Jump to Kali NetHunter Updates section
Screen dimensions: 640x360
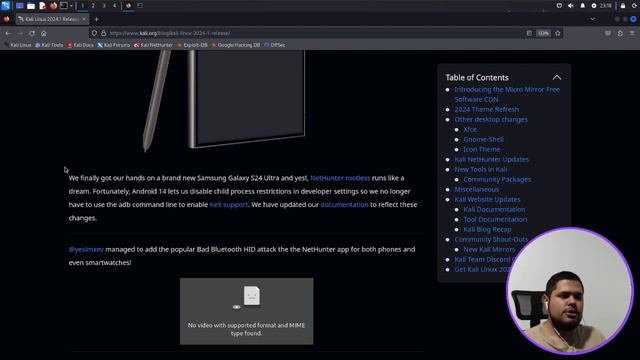coord(491,160)
